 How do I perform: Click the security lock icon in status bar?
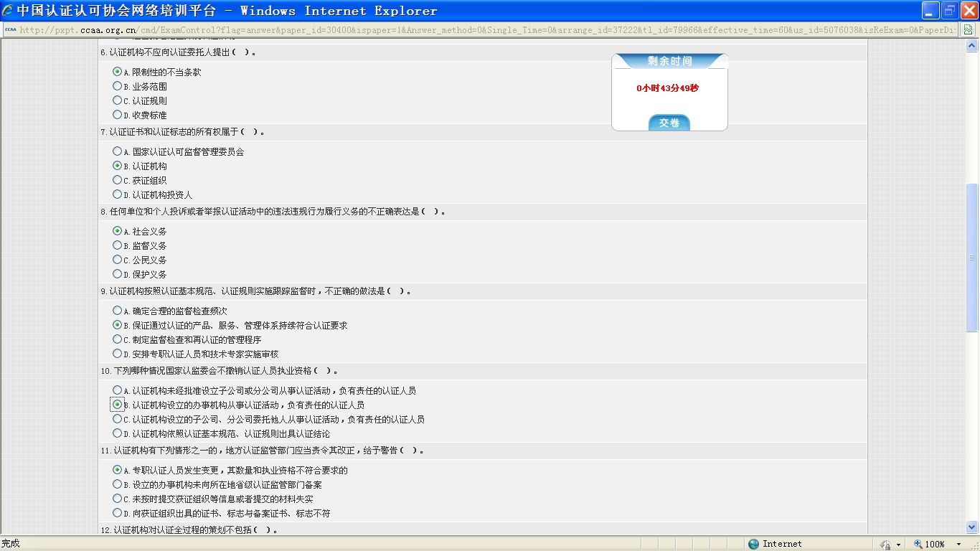click(x=886, y=545)
